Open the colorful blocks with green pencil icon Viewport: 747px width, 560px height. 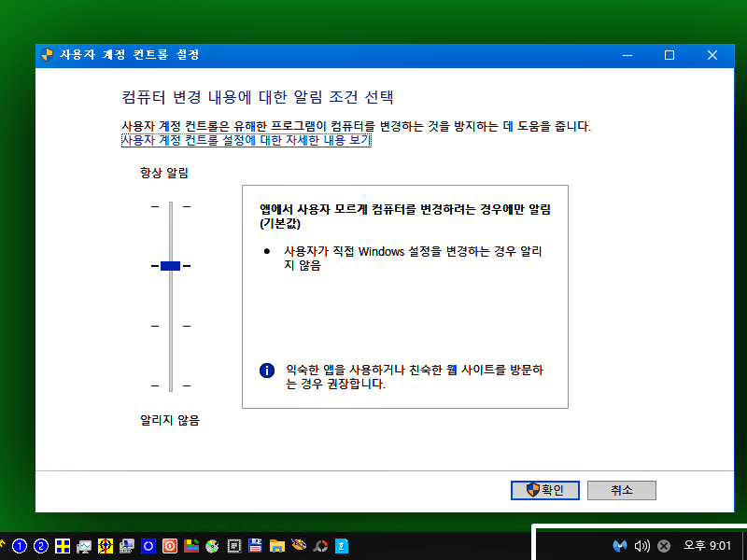pos(191,546)
